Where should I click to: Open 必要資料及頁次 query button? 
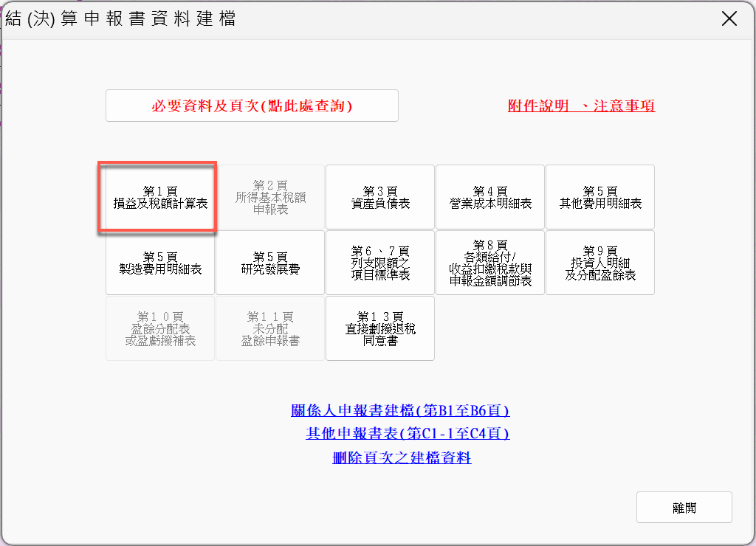252,106
